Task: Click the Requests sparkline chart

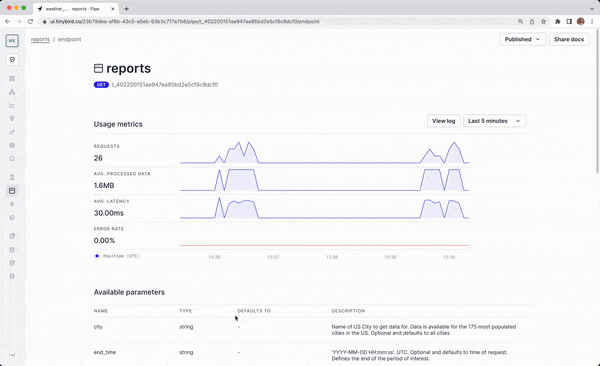Action: tap(324, 152)
